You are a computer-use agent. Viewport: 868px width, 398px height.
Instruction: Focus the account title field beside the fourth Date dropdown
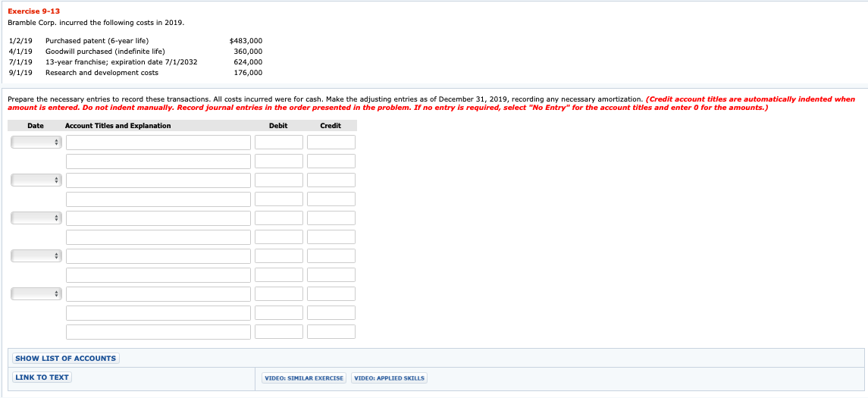click(158, 255)
